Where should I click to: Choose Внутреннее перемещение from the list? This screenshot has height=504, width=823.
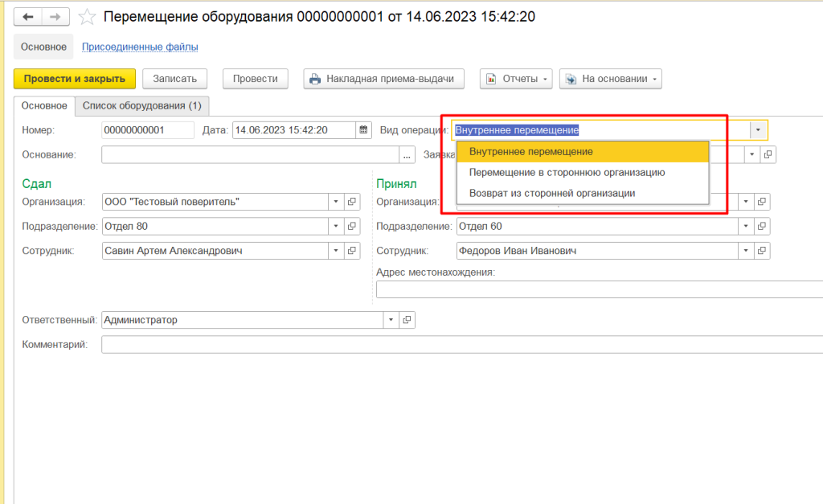click(x=583, y=152)
